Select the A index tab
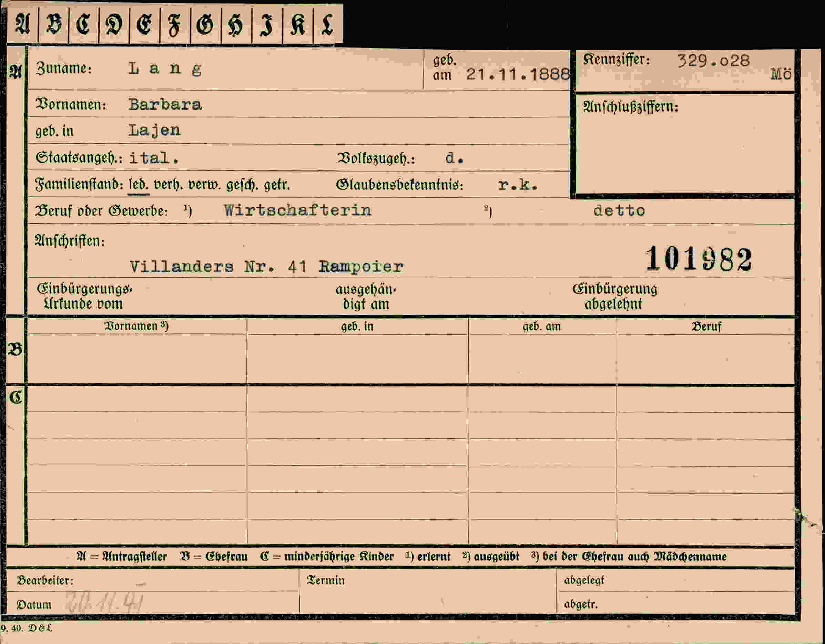 (22, 24)
